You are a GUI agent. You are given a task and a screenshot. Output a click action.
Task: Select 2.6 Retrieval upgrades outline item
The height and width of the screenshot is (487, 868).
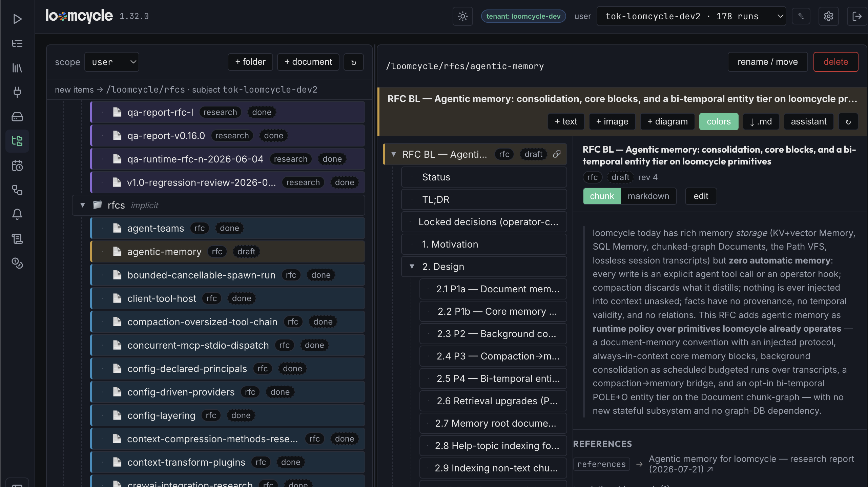pos(493,401)
